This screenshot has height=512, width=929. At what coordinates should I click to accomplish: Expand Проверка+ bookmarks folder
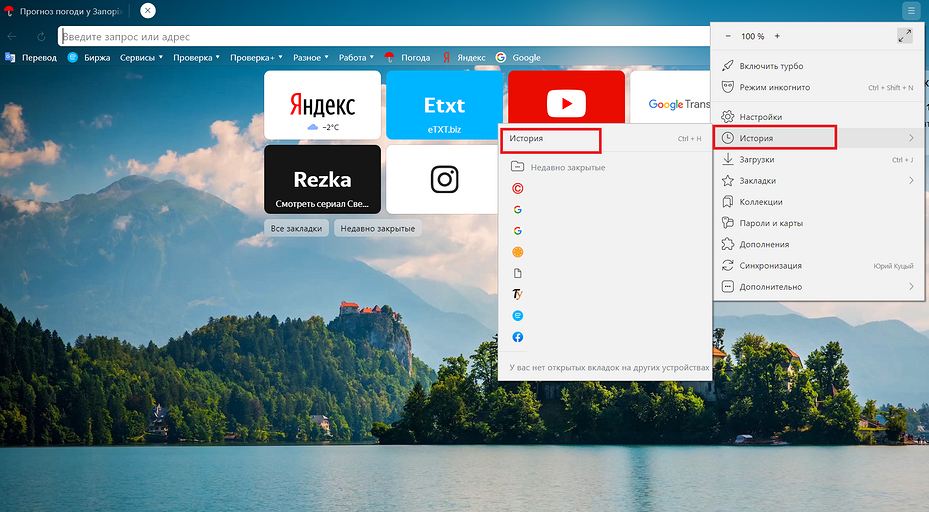point(256,57)
